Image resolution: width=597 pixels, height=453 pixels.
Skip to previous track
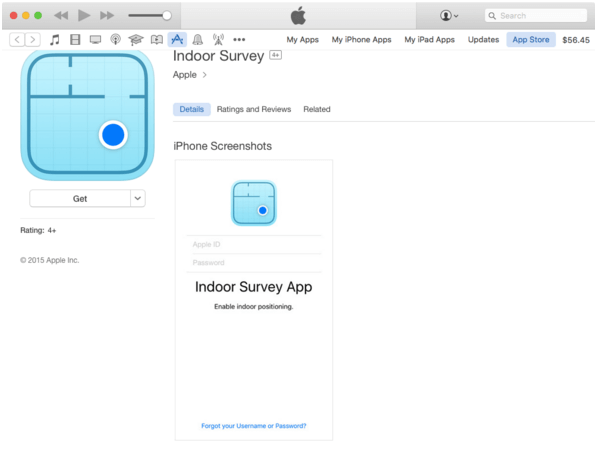(61, 16)
